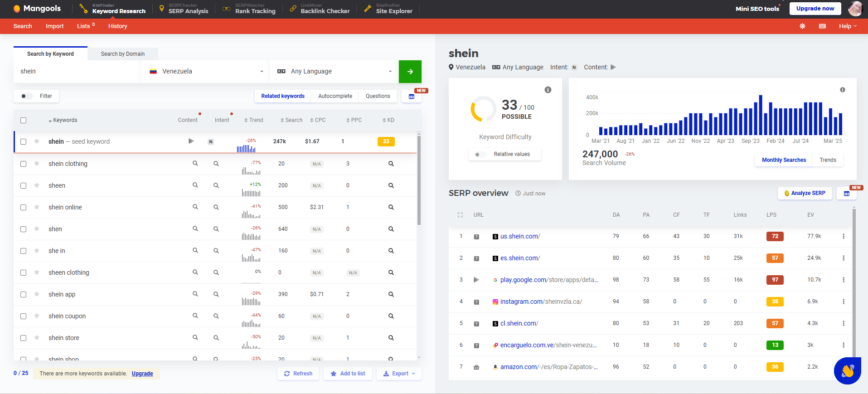Open the chat waving hand widget
Image resolution: width=868 pixels, height=394 pixels.
[x=848, y=371]
